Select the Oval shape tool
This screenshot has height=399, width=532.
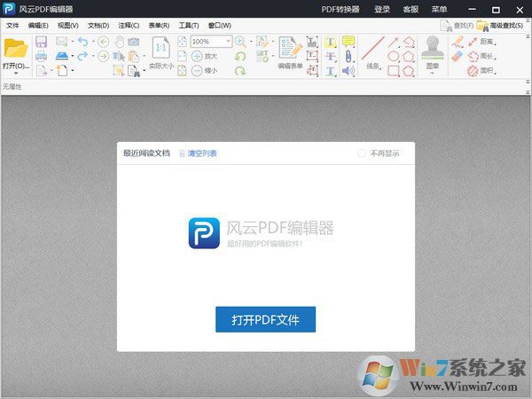tap(393, 57)
